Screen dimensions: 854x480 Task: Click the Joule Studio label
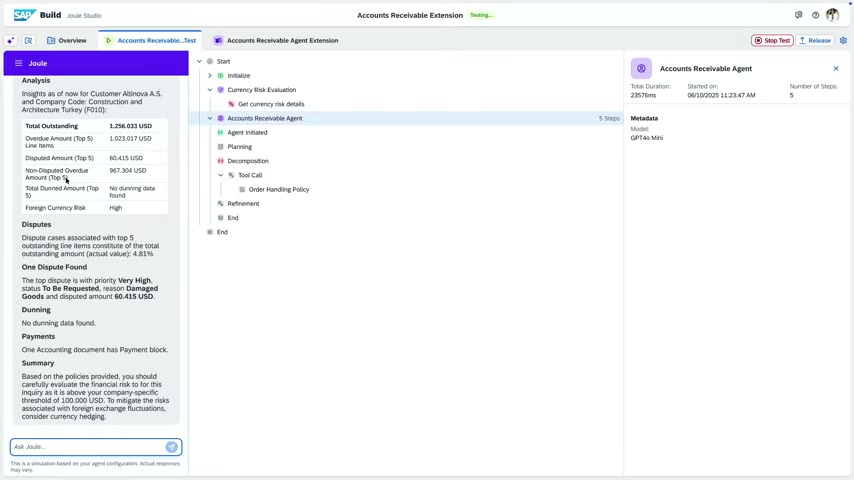click(84, 16)
